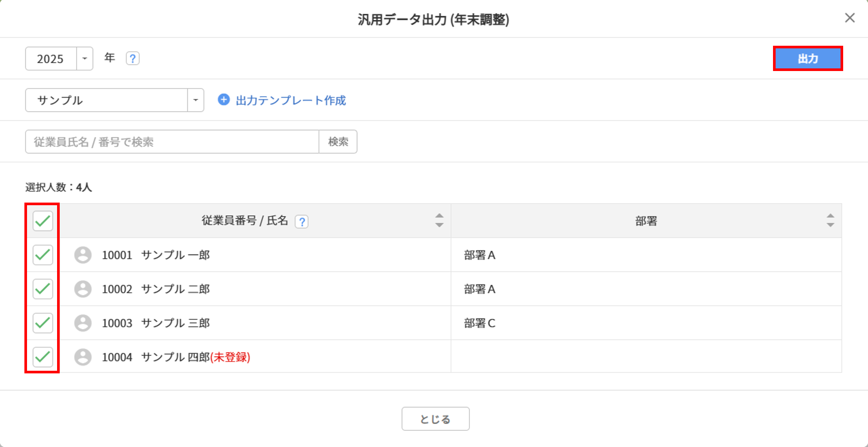Click plus icon for template creation
The image size is (868, 447).
tap(224, 100)
